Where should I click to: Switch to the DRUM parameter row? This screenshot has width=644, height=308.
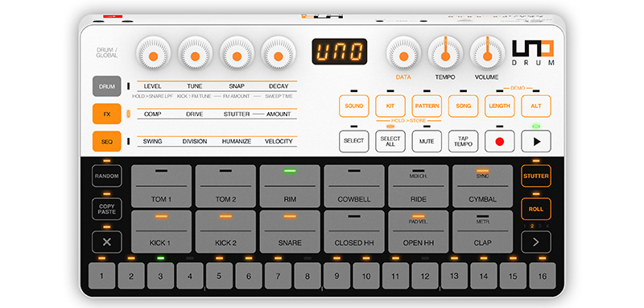click(107, 86)
